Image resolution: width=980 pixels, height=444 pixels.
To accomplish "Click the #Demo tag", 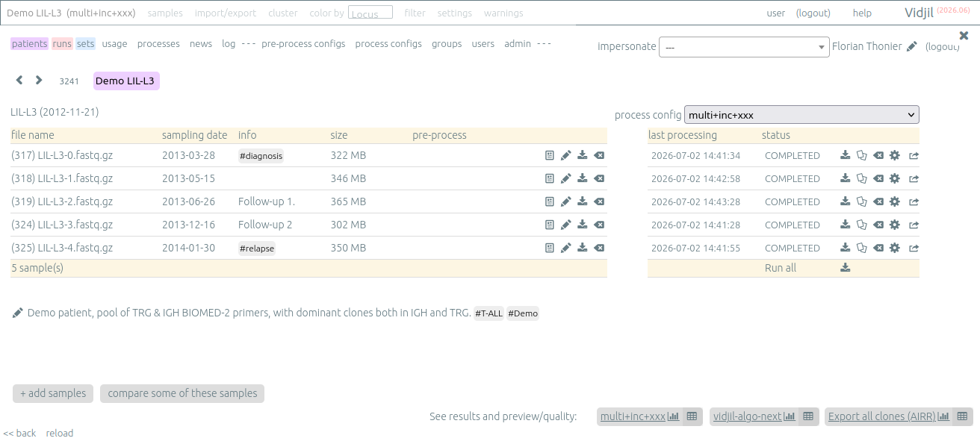I will 523,313.
